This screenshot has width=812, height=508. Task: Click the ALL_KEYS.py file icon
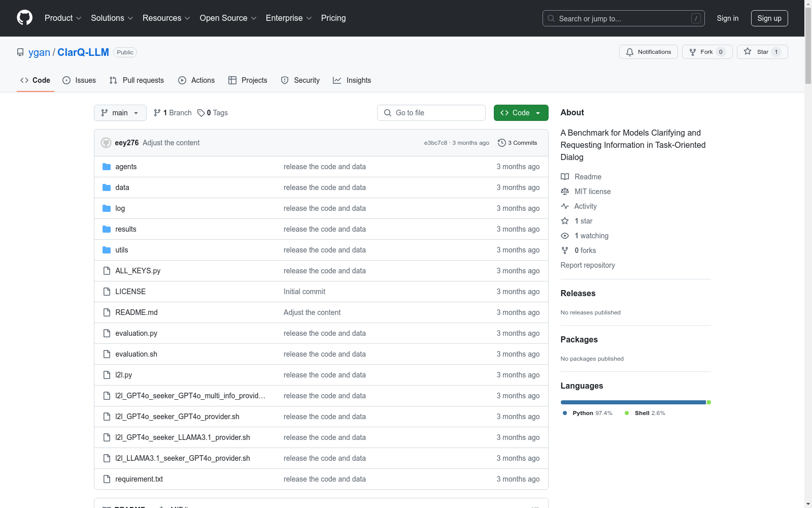[107, 271]
